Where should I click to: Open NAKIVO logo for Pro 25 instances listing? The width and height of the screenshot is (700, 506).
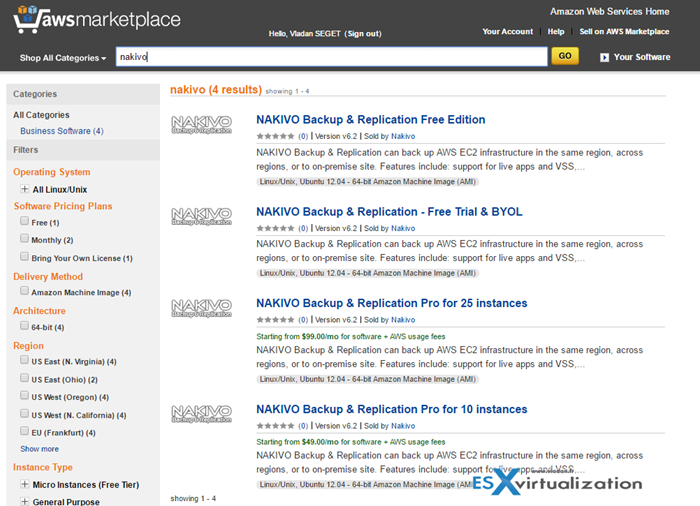[x=201, y=308]
